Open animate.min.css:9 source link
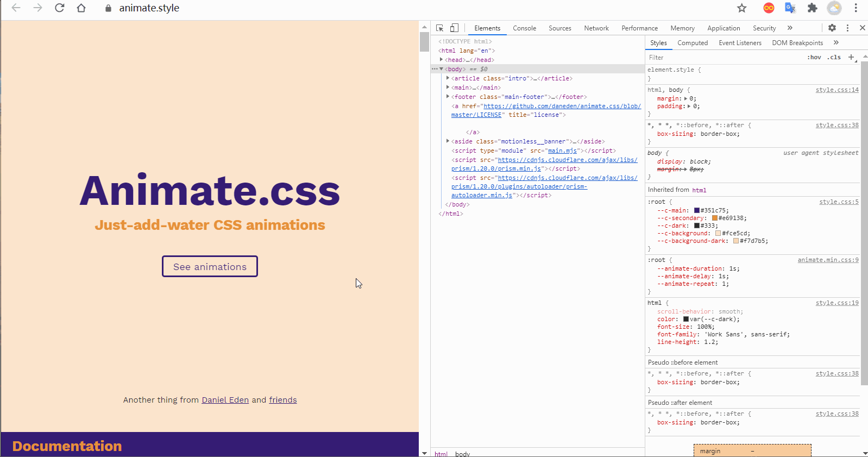868x457 pixels. click(x=828, y=260)
